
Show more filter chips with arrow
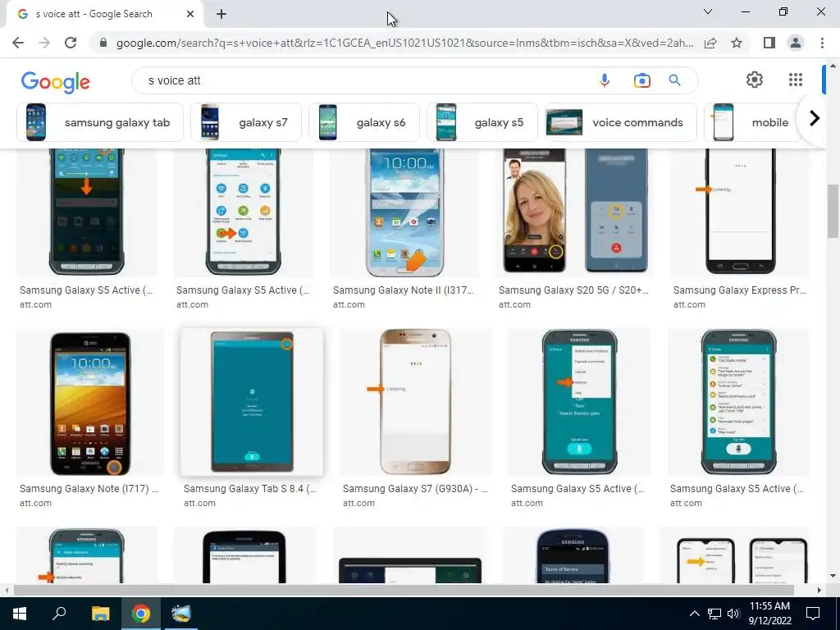(x=815, y=118)
